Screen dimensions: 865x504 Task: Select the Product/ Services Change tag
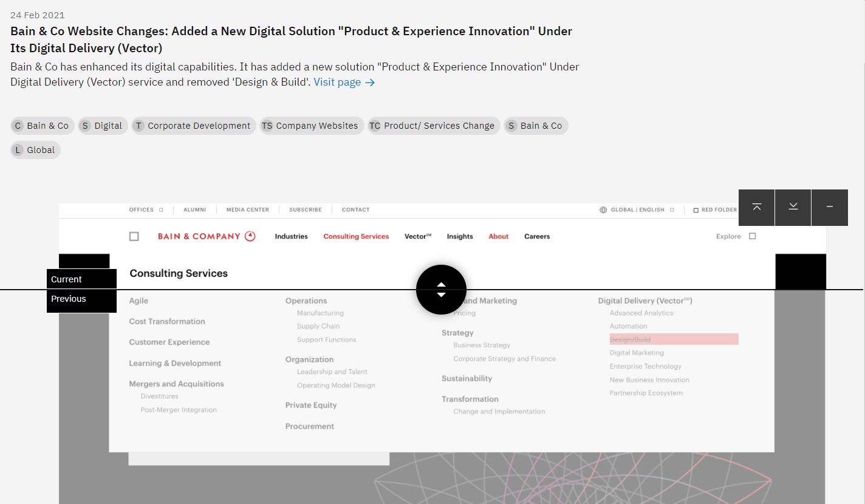[434, 126]
